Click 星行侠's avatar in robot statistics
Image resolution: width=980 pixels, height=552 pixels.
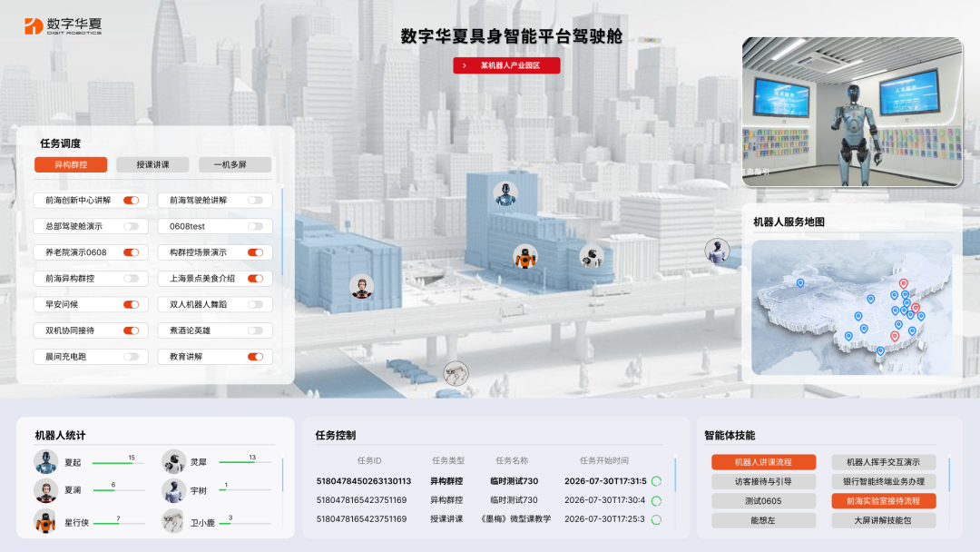[45, 521]
